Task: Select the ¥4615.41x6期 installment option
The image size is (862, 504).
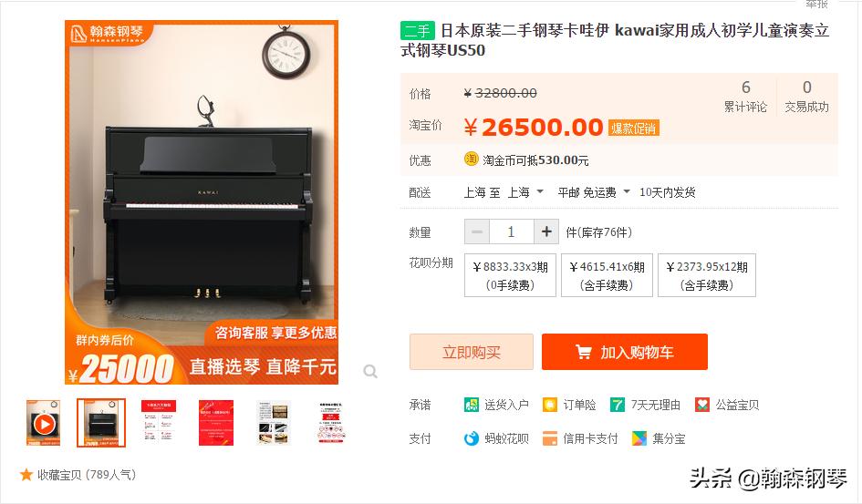Action: (x=607, y=275)
